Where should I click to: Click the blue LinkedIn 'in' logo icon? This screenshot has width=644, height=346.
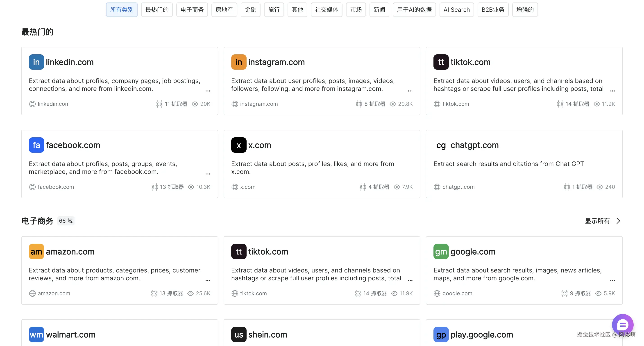[36, 62]
